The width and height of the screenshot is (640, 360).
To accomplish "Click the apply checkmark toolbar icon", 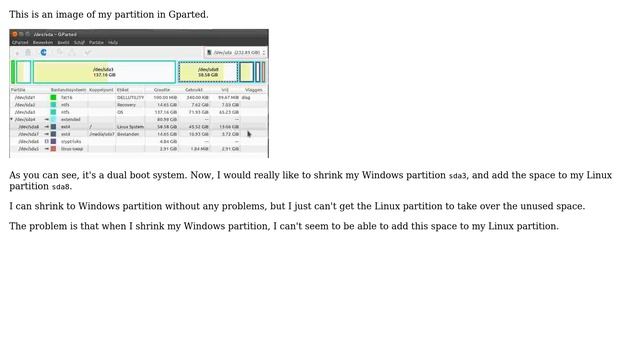I will [88, 52].
